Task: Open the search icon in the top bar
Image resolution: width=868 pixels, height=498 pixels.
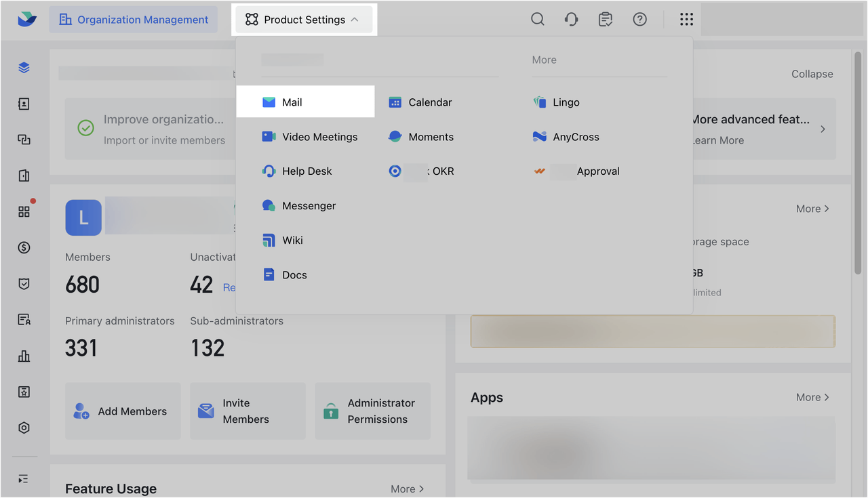Action: (x=537, y=19)
